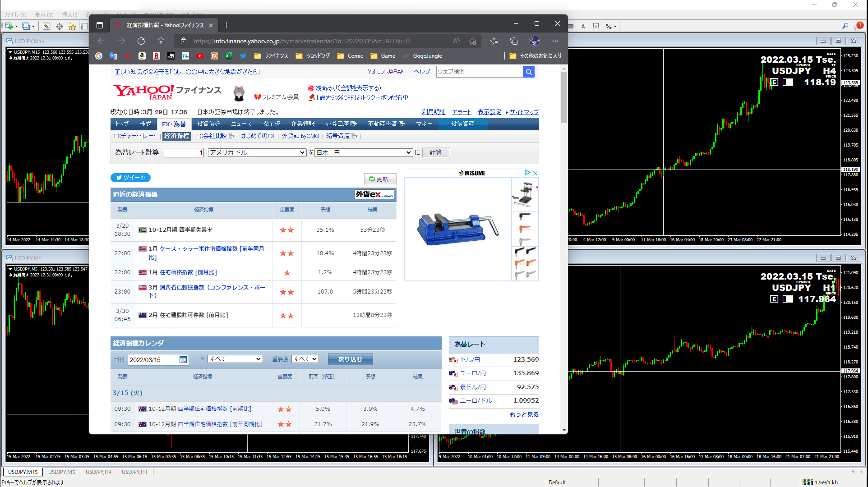Click the もっと見る link

[524, 414]
